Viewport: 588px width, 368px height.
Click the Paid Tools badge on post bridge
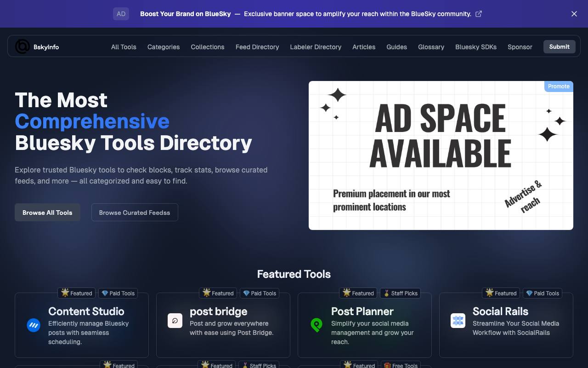[260, 293]
